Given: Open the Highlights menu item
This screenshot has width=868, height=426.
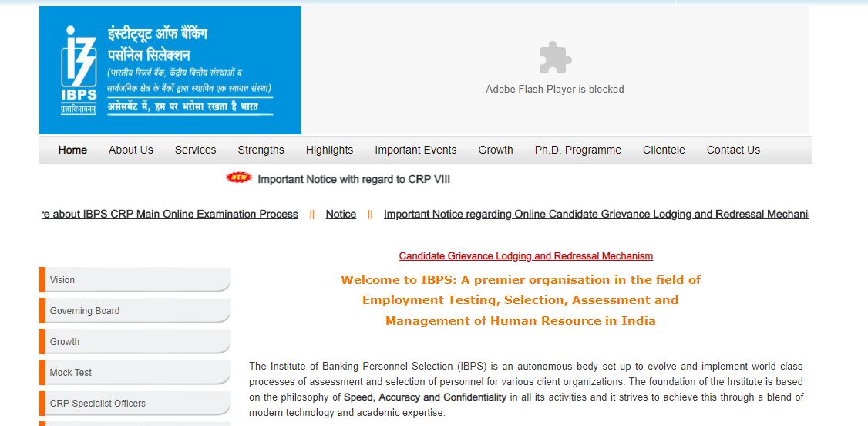Looking at the screenshot, I should (x=329, y=150).
